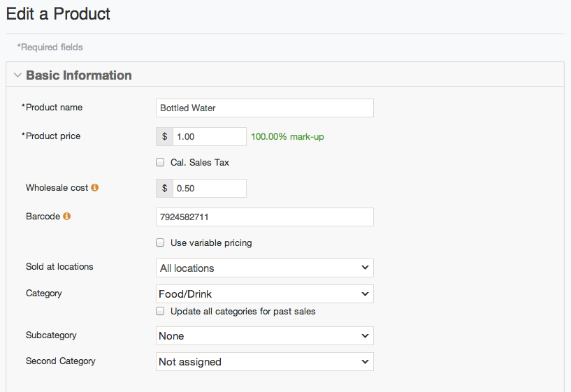Image resolution: width=571 pixels, height=392 pixels.
Task: Click the dollar sign beside Wholesale cost
Action: pos(165,188)
